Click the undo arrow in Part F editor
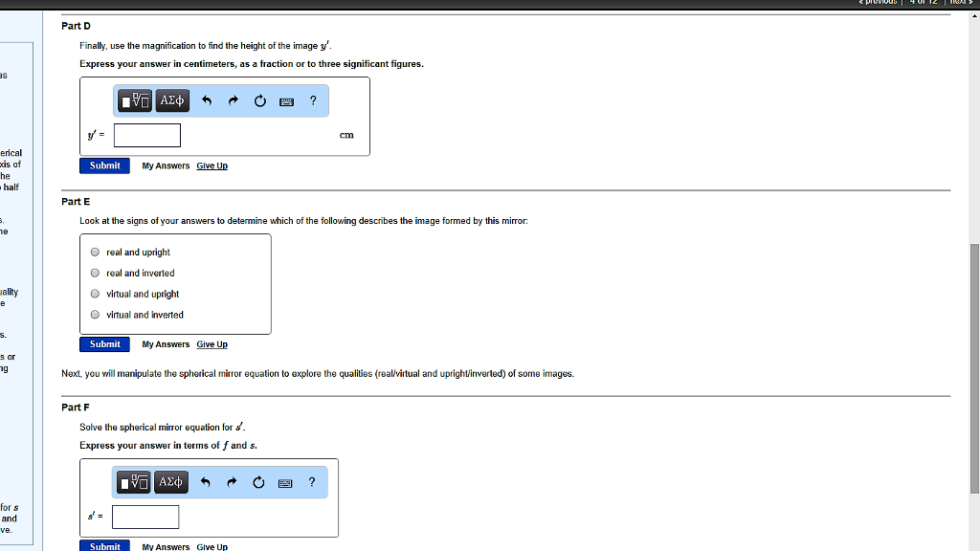This screenshot has width=980, height=551. tap(205, 482)
